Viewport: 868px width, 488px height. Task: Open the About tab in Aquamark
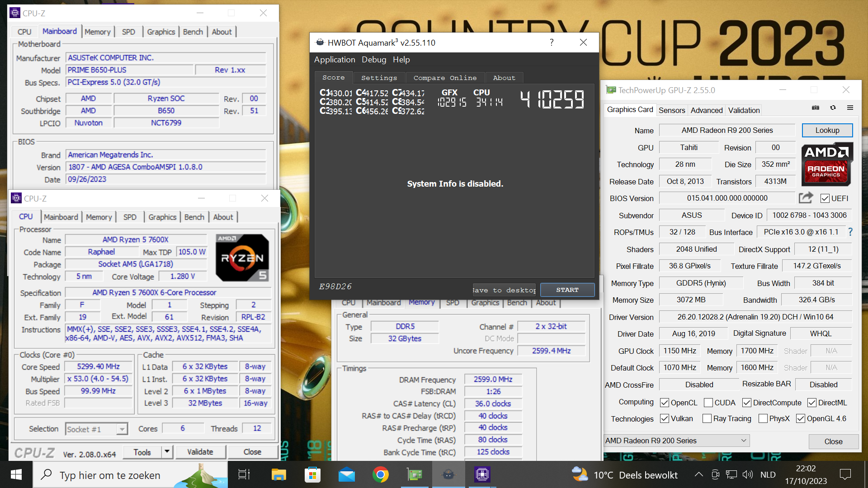[x=504, y=78]
